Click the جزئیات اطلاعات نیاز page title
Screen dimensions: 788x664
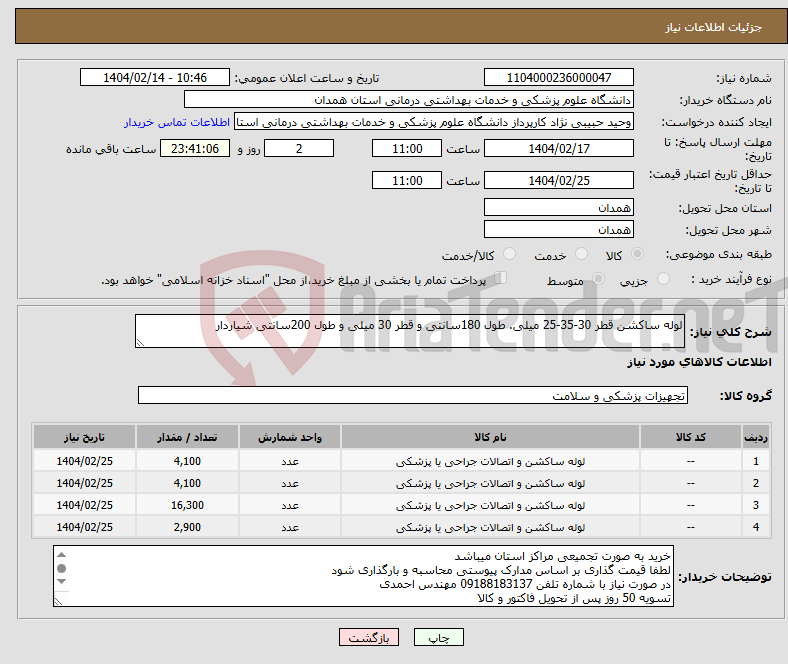(x=714, y=27)
